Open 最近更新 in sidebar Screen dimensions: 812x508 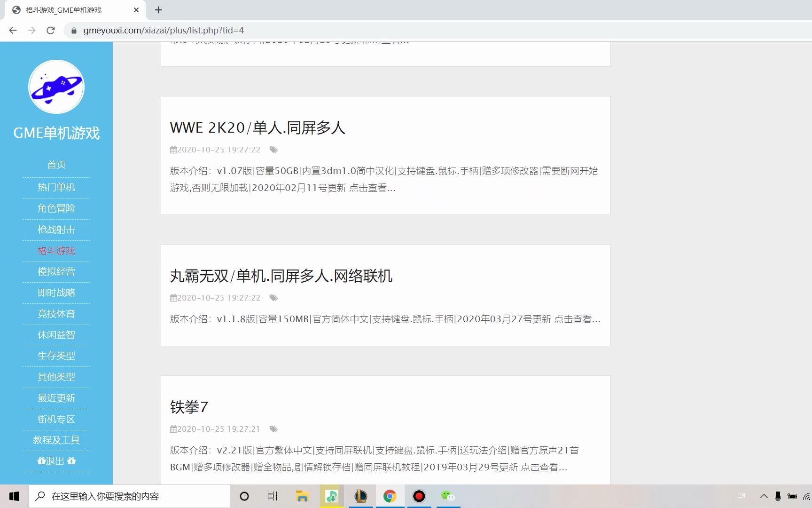(56, 398)
